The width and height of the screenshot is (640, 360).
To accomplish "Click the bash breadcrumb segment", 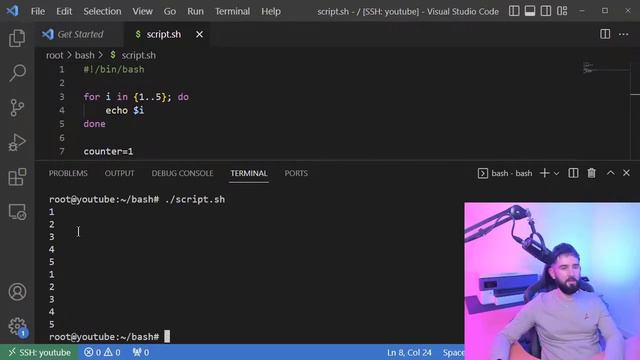I will (84, 55).
